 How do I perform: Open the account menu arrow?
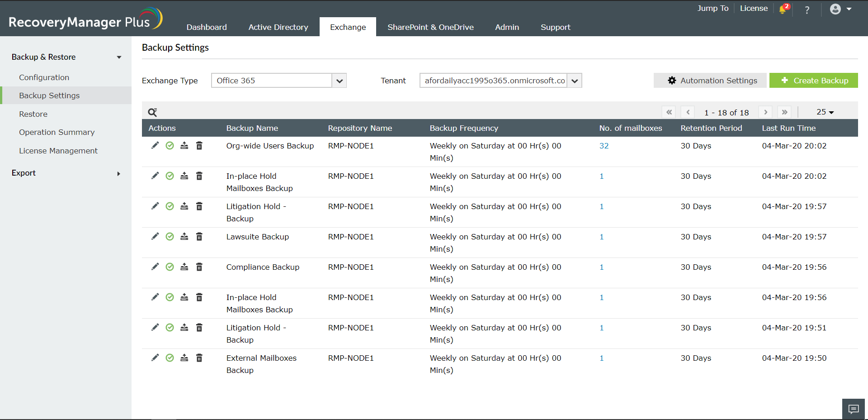[x=849, y=9]
